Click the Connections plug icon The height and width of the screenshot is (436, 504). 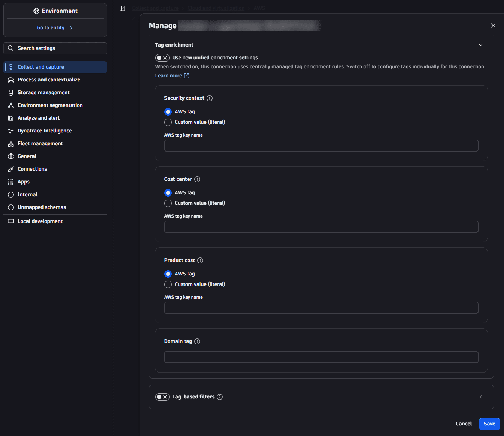click(11, 169)
